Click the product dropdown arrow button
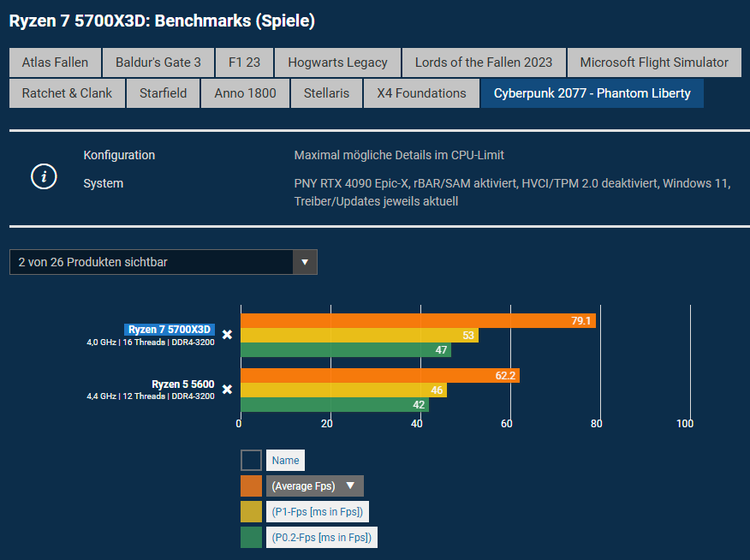The image size is (750, 560). click(305, 262)
